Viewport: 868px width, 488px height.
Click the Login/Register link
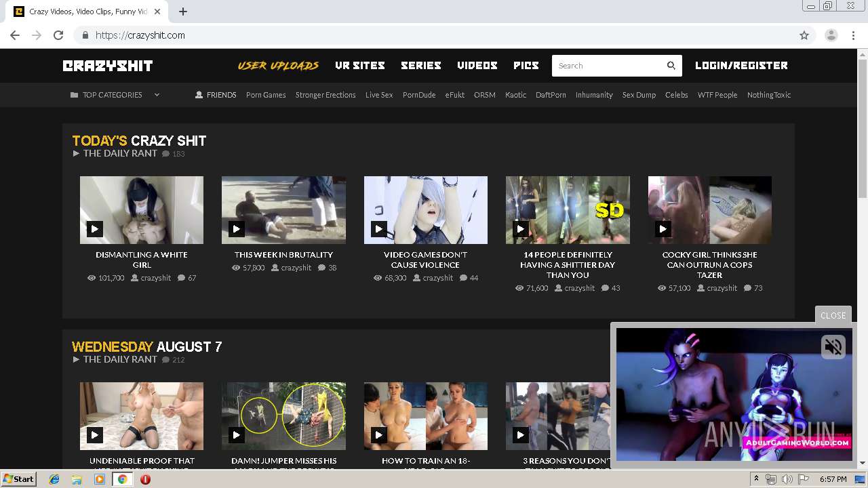click(x=741, y=66)
